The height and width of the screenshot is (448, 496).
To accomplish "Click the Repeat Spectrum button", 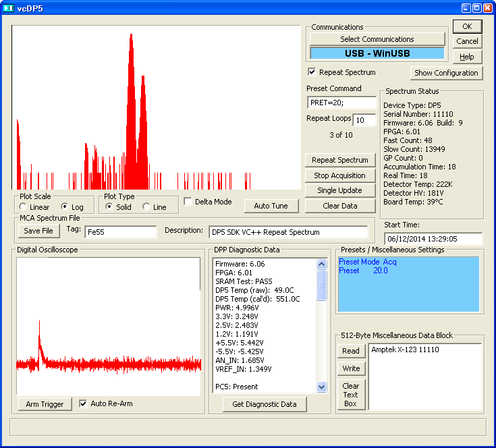I will pyautogui.click(x=340, y=160).
